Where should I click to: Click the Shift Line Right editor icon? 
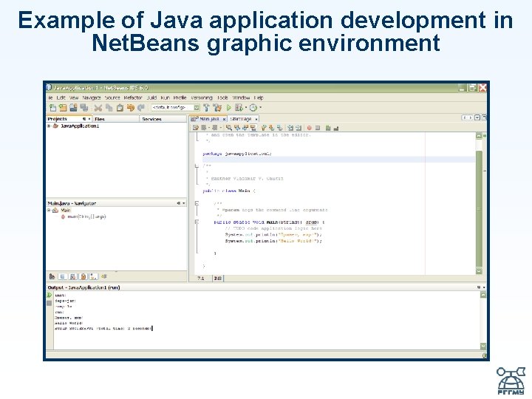[299, 128]
